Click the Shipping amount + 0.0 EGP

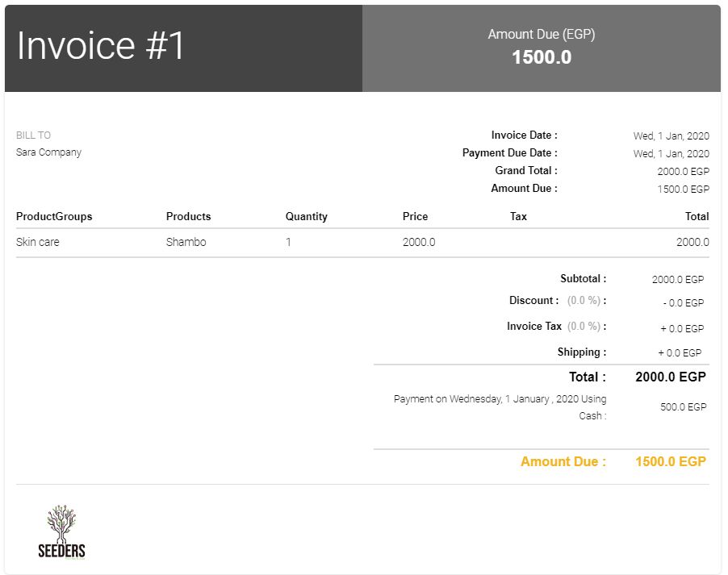click(x=680, y=352)
